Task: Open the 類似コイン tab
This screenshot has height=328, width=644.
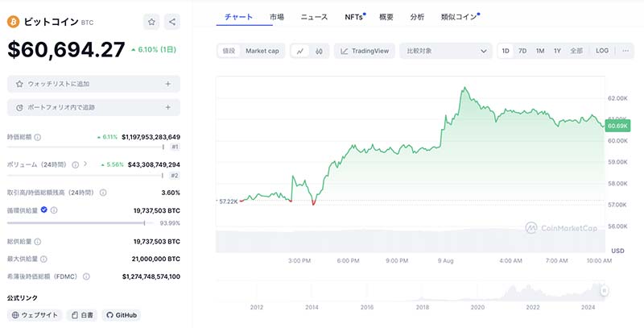Action: (459, 17)
